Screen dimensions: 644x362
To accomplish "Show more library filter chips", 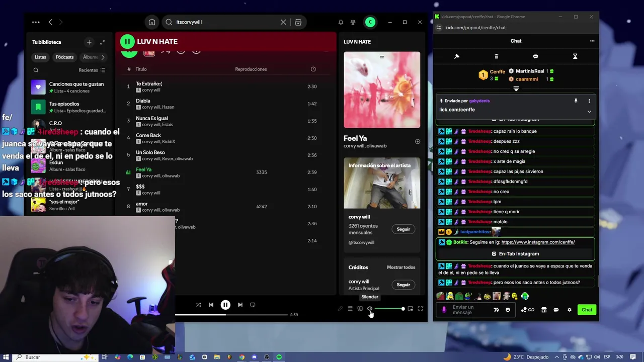I will click(103, 57).
